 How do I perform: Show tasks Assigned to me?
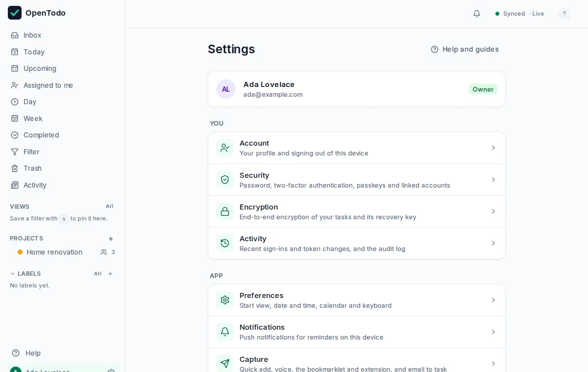pyautogui.click(x=63, y=85)
